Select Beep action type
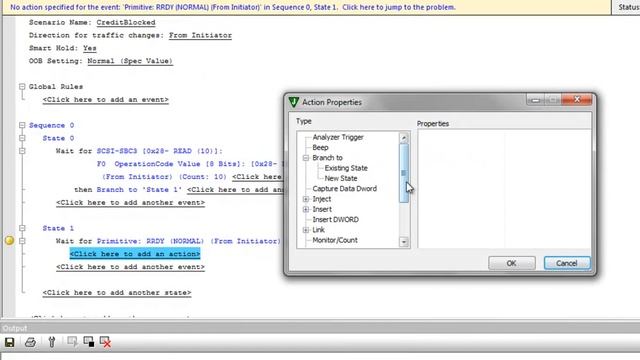 tap(320, 147)
